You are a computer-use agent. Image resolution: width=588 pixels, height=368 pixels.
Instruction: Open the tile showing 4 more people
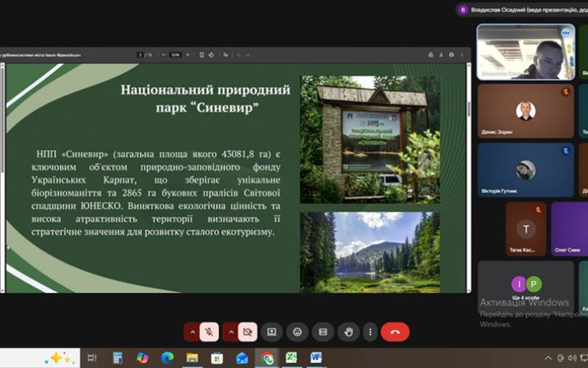[526, 287]
